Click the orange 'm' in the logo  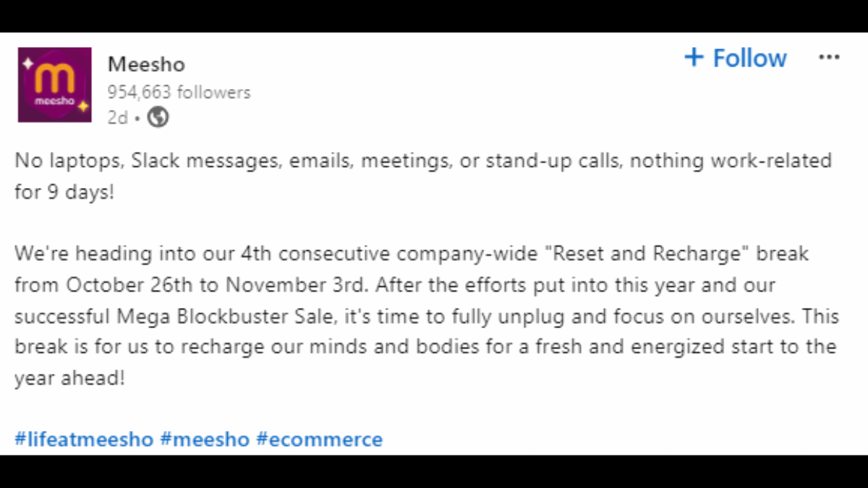tap(54, 78)
